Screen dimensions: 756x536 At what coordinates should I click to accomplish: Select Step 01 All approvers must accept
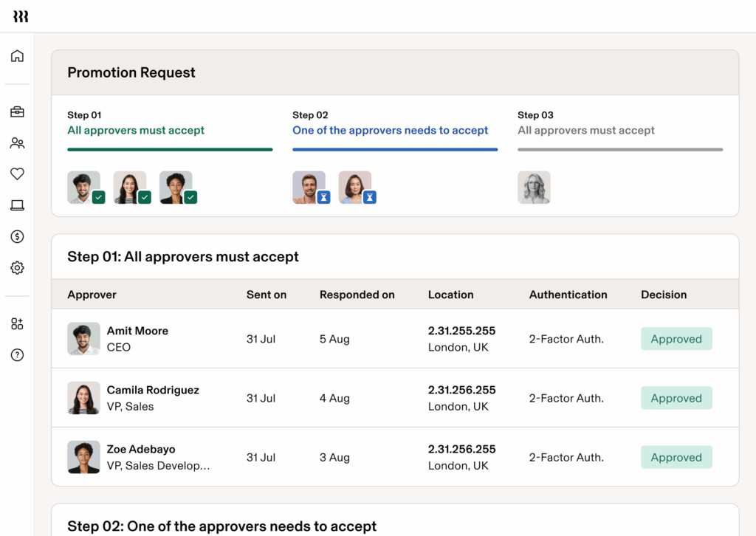pos(136,131)
